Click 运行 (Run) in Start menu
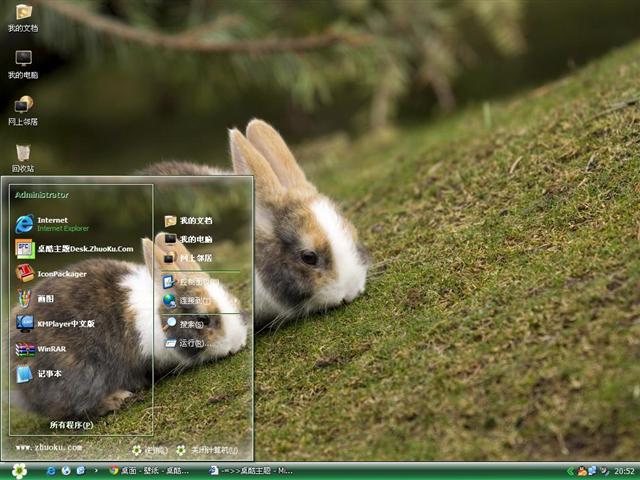640x480 pixels. click(x=191, y=343)
